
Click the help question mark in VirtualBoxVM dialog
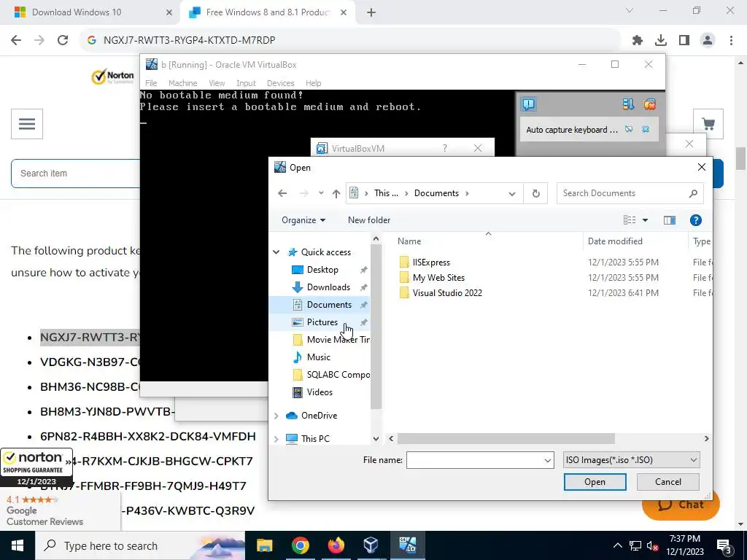pyautogui.click(x=444, y=149)
